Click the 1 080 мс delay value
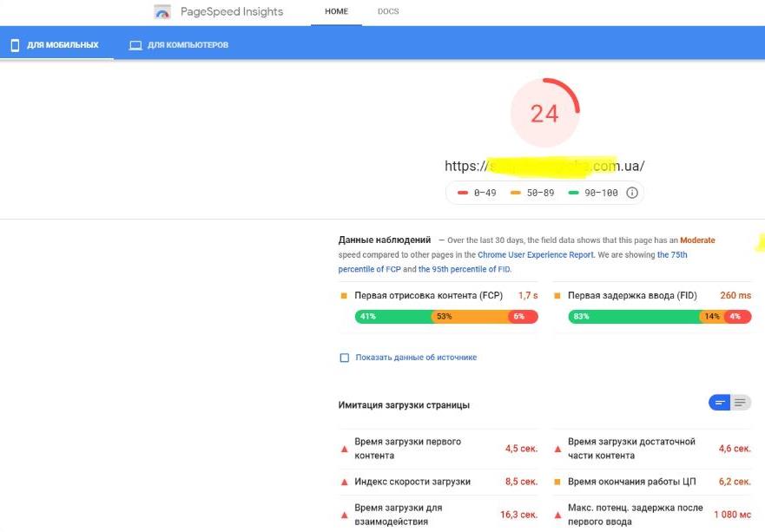The height and width of the screenshot is (532, 765). [733, 515]
